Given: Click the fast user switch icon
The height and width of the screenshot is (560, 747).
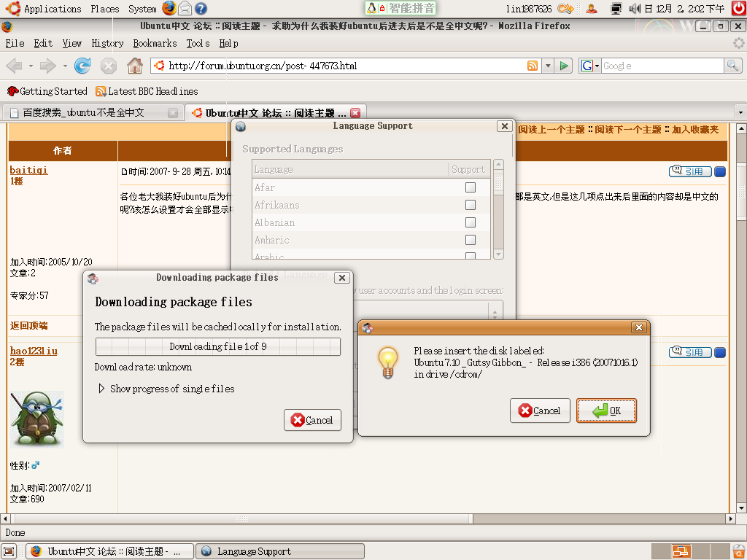Looking at the screenshot, I should [x=592, y=8].
